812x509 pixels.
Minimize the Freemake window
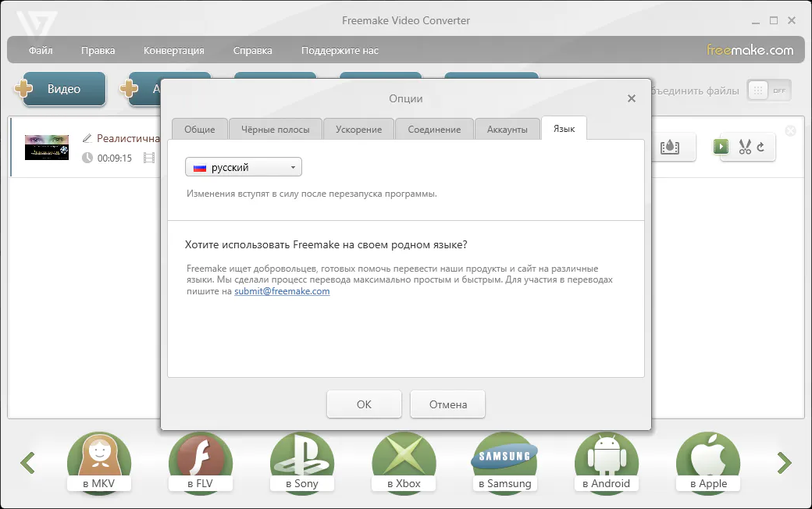click(x=756, y=21)
